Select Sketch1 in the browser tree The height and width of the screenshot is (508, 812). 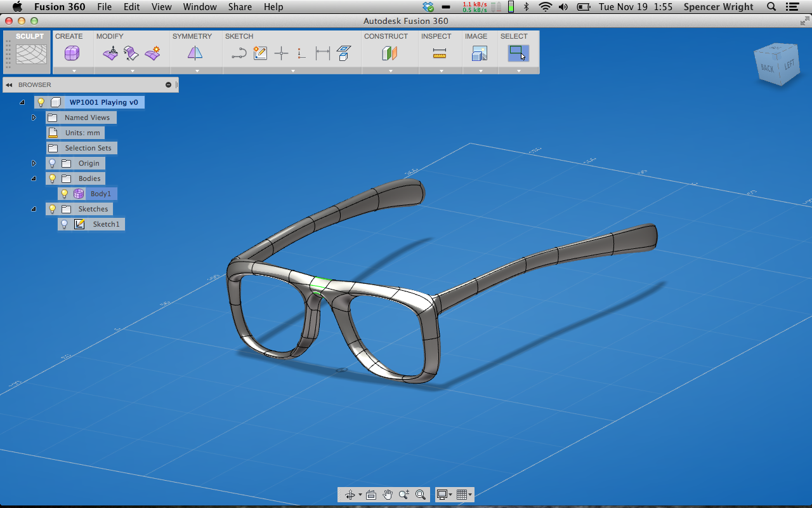pos(106,224)
